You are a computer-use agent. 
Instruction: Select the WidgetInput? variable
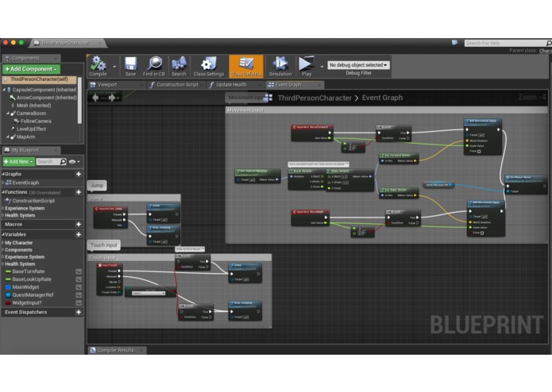pos(27,302)
